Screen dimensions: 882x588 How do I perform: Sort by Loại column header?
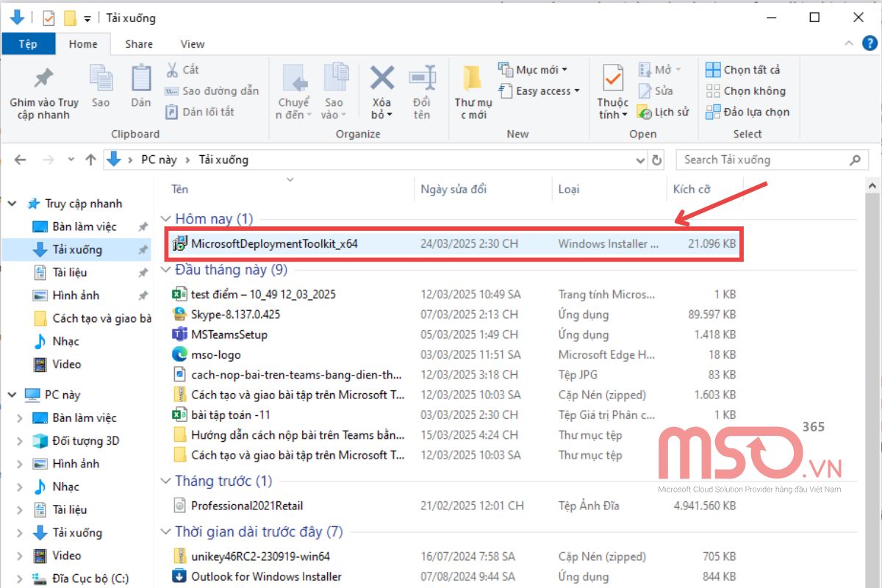[x=609, y=189]
